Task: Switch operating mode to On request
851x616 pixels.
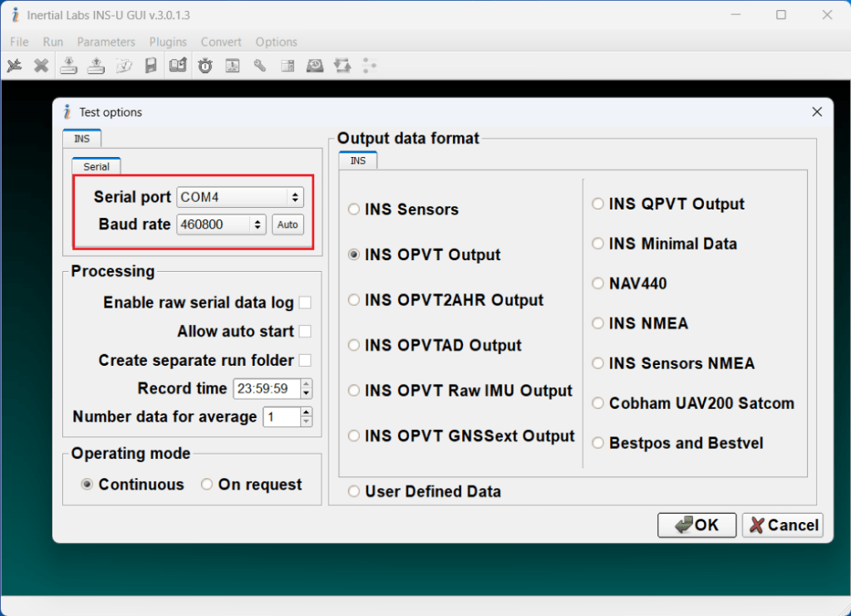Action: tap(206, 485)
